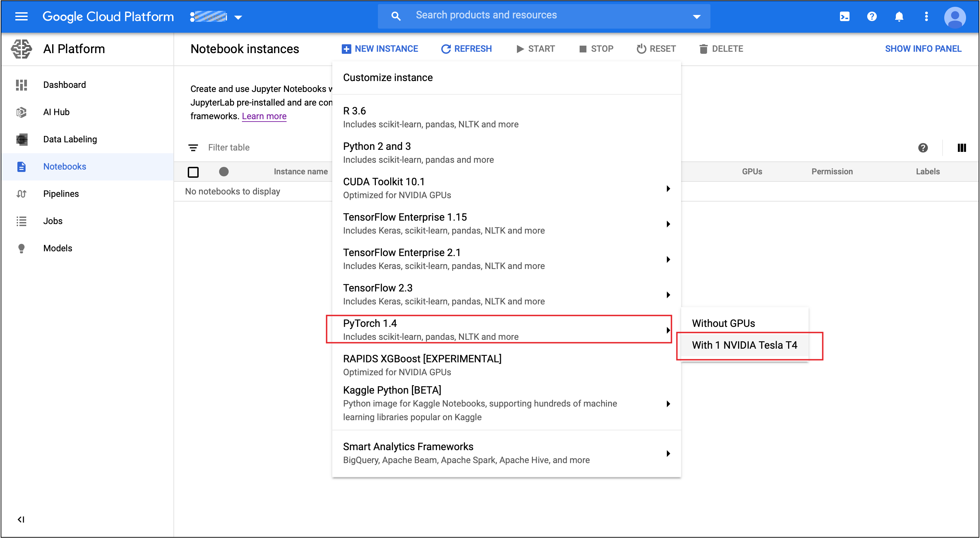Expand PyTorch 1.4 submenu arrow
Image resolution: width=980 pixels, height=538 pixels.
pyautogui.click(x=668, y=330)
